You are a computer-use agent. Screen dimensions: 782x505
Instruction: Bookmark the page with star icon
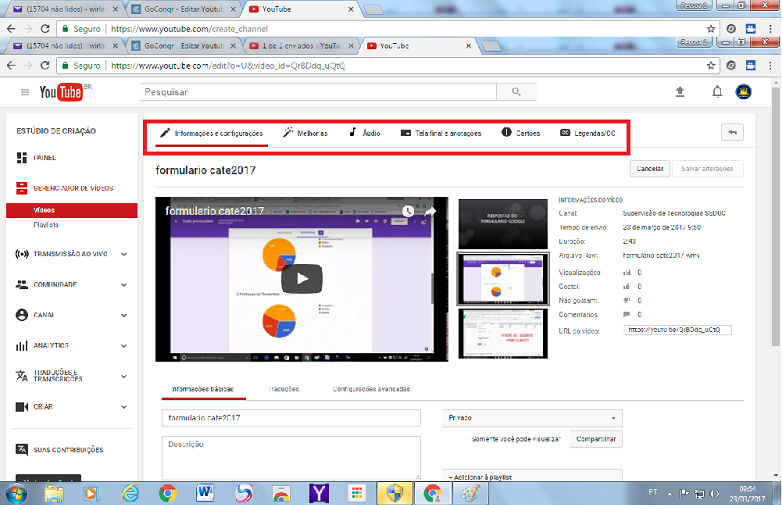711,65
